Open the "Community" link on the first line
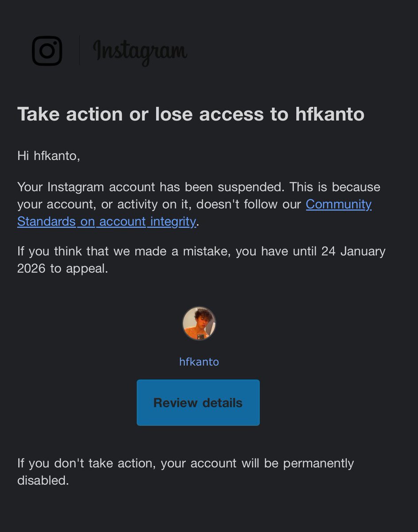 tap(339, 204)
